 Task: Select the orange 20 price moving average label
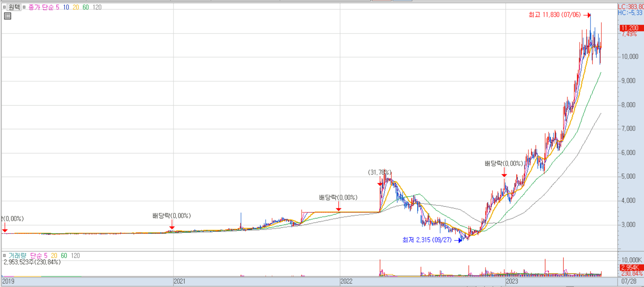point(76,7)
